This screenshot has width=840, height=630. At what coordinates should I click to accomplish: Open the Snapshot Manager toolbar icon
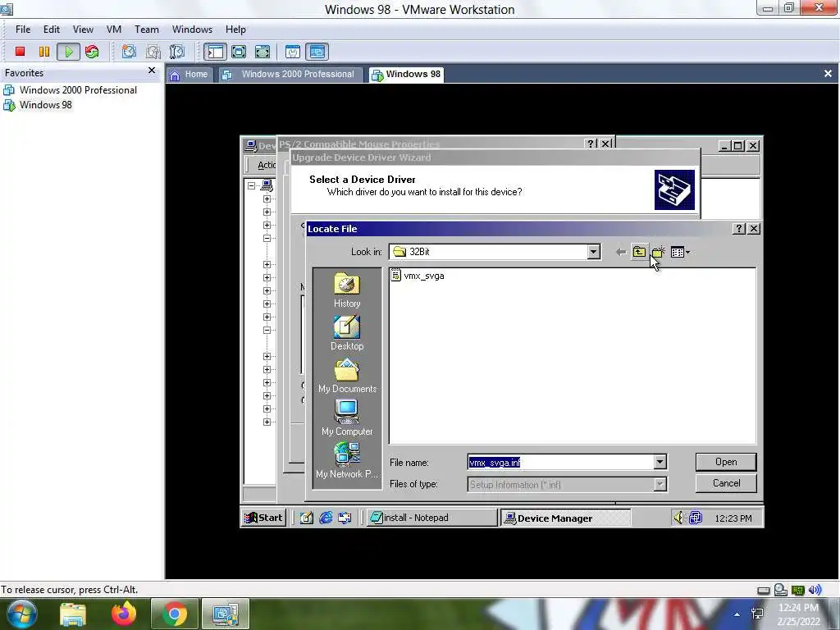coord(177,52)
